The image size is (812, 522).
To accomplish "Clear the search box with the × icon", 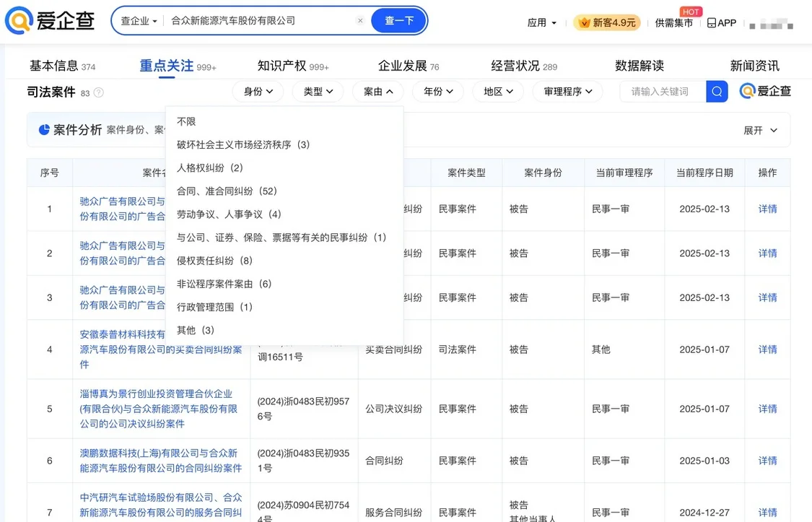I will coord(360,21).
